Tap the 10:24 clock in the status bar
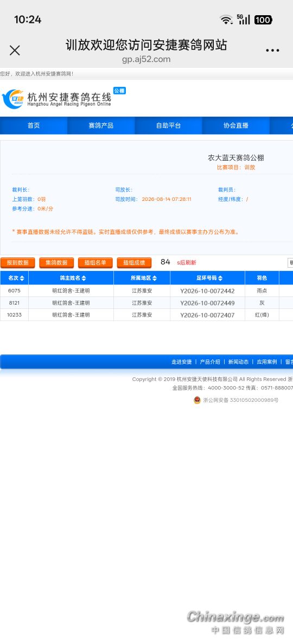 click(28, 20)
